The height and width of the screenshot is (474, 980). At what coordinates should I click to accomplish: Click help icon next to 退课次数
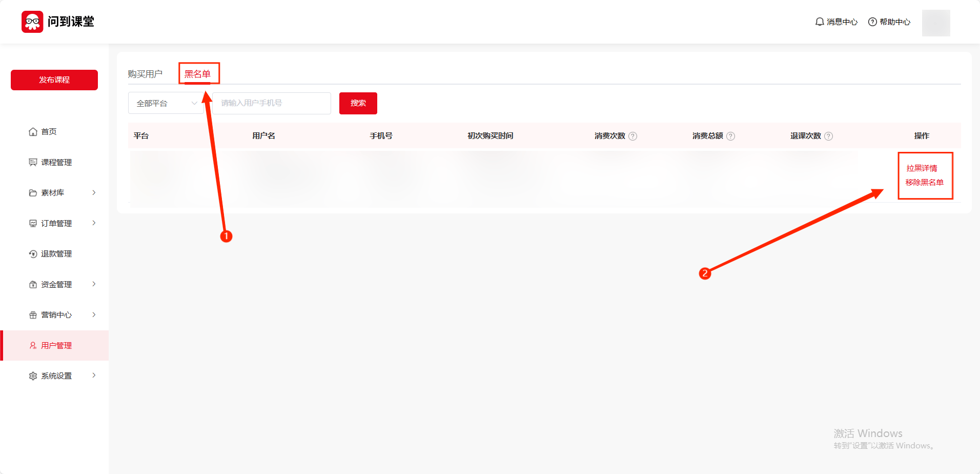[829, 136]
